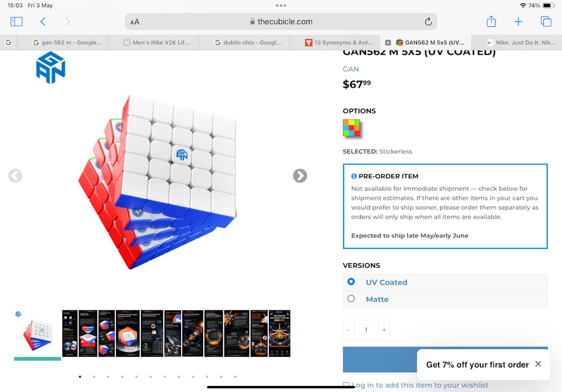The width and height of the screenshot is (562, 392).
Task: Show the next product image
Action: click(300, 176)
